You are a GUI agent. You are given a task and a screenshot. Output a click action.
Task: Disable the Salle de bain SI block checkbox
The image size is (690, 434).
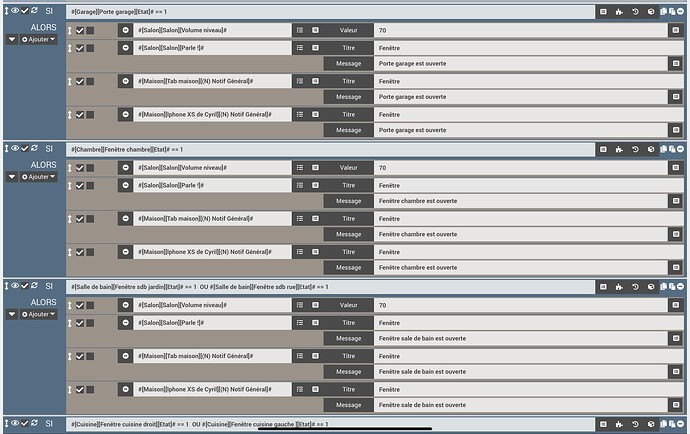[25, 286]
